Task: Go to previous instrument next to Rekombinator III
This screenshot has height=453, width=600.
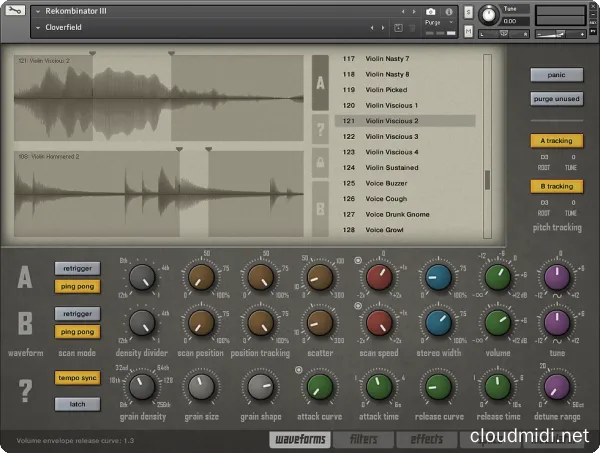Action: (403, 12)
